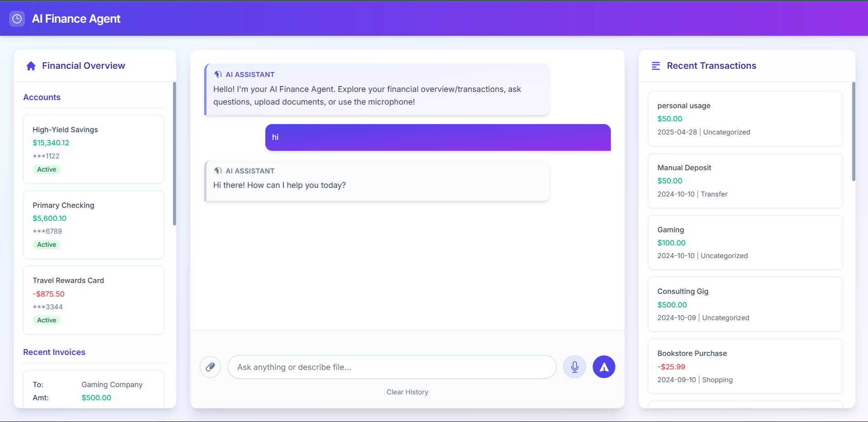Open the Gaming Company invoice card
Image resolution: width=868 pixels, height=422 pixels.
(93, 389)
